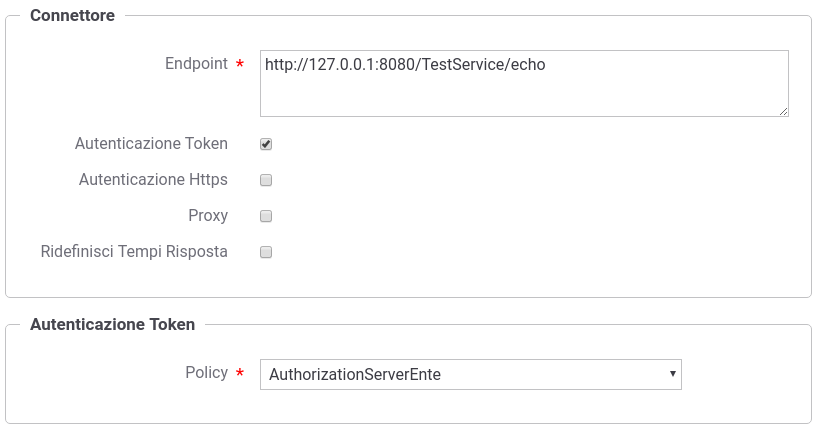Click the Policy dropdown arrow
821x433 pixels.
[672, 374]
